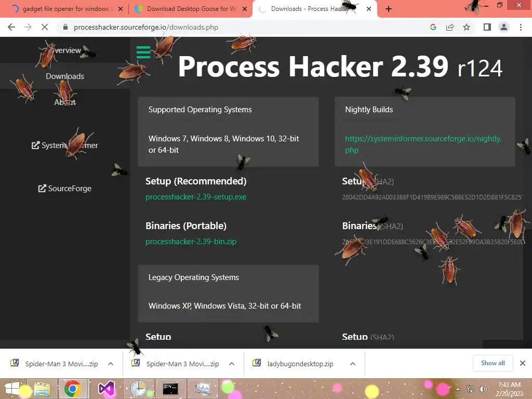532x399 pixels.
Task: Download processhacker-2.39-setup.exe
Action: pyautogui.click(x=196, y=197)
